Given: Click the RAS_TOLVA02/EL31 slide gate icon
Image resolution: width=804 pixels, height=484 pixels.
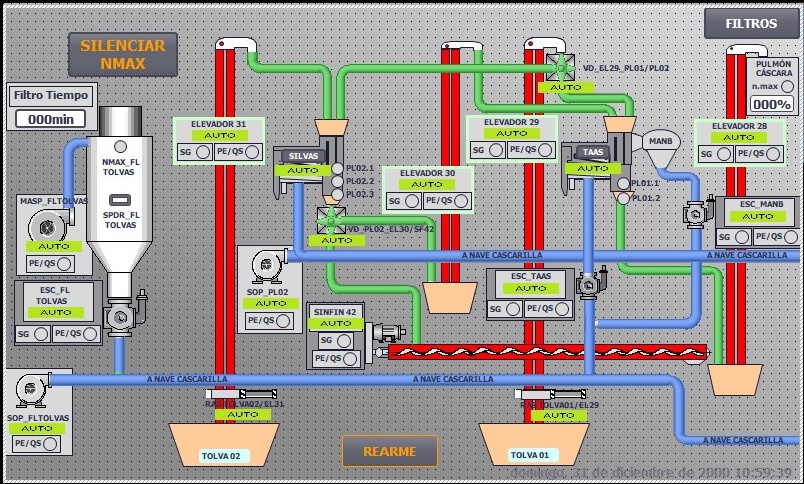Looking at the screenshot, I should pos(241,394).
